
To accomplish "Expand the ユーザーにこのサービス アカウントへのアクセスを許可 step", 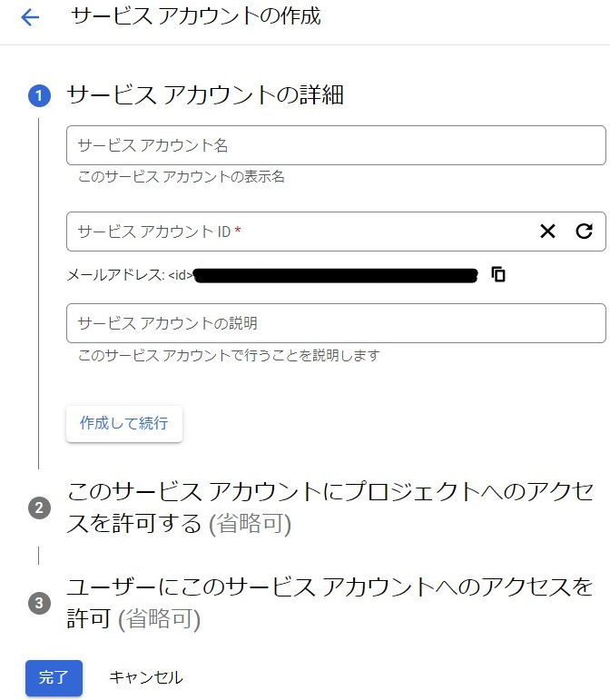I will click(x=330, y=603).
